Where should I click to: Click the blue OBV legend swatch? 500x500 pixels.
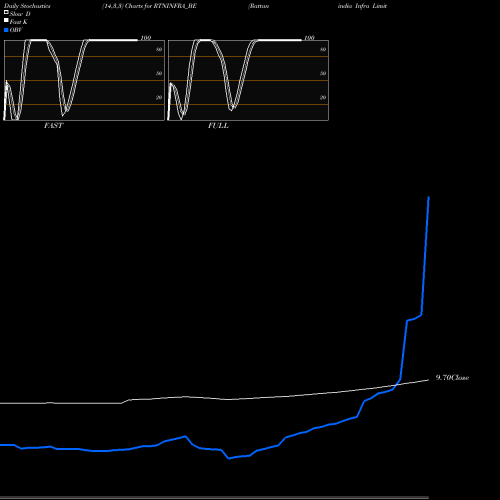(x=6, y=30)
